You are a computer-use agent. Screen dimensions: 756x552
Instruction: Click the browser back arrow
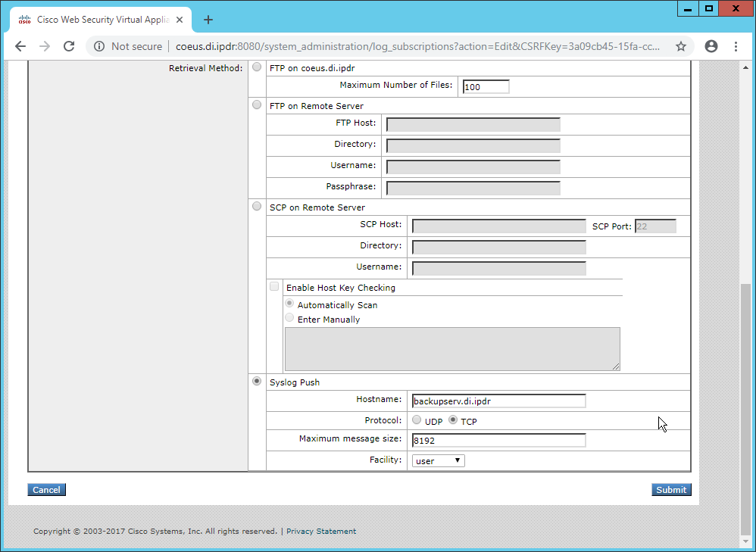20,46
